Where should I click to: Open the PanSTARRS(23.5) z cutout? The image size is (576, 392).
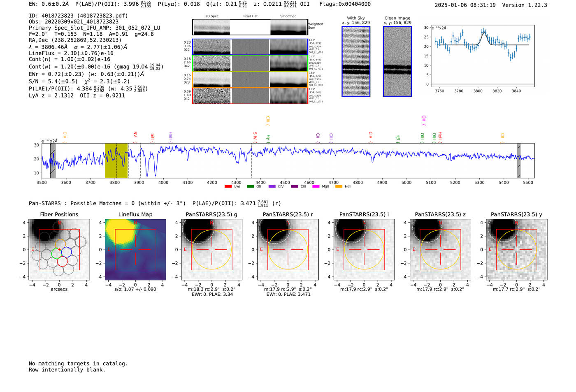coord(440,250)
